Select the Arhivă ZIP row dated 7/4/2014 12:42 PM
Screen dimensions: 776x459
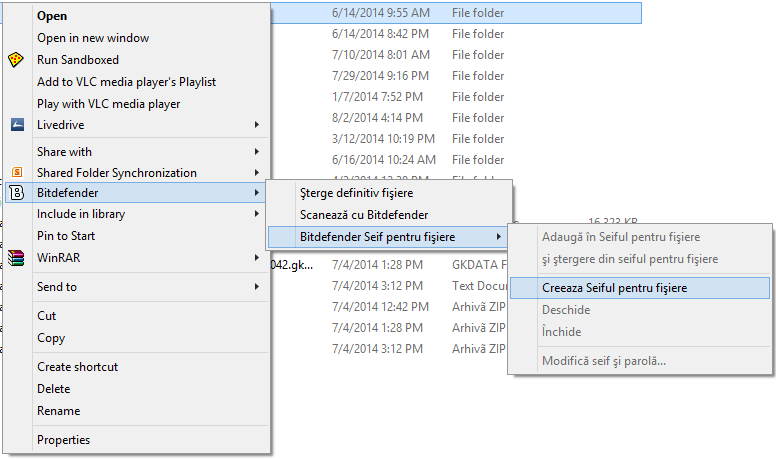(x=389, y=307)
